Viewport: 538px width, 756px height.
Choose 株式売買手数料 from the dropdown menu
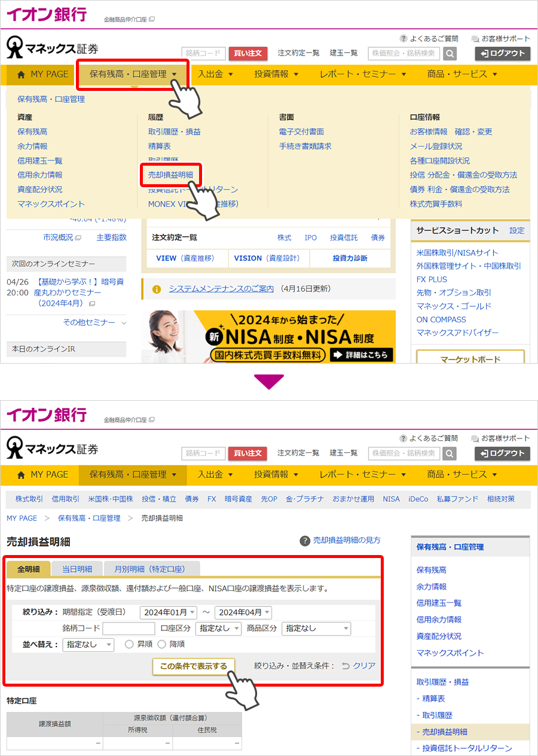[x=436, y=204]
